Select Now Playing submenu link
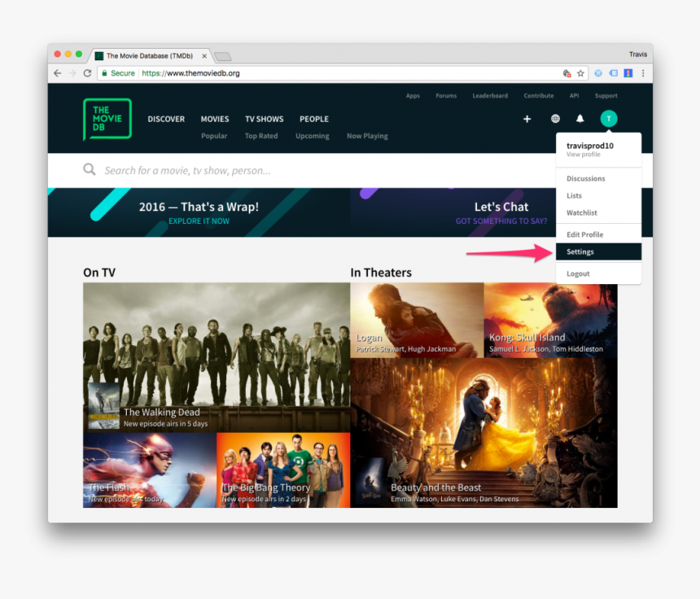 (x=367, y=136)
